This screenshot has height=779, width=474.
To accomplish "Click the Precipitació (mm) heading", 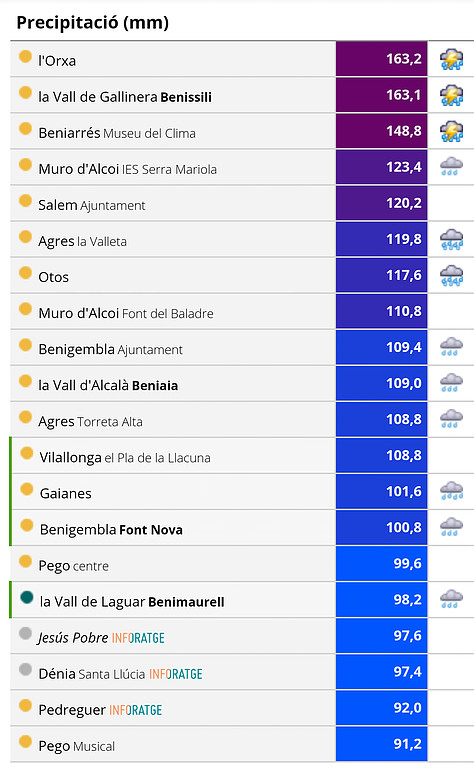I will coord(92,22).
